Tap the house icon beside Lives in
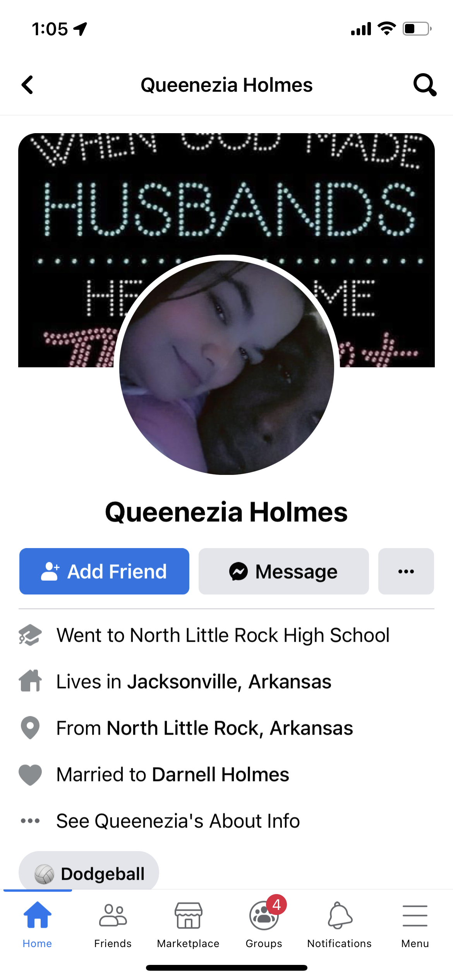 [30, 681]
